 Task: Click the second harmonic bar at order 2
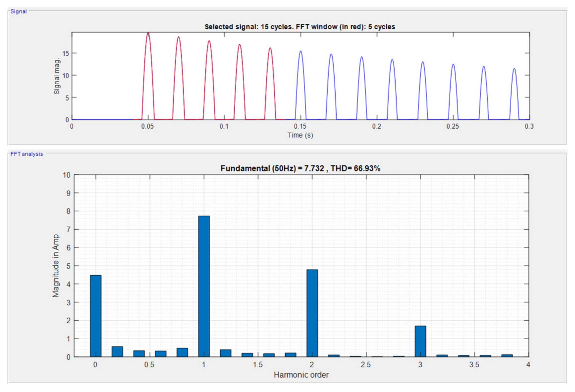[312, 313]
